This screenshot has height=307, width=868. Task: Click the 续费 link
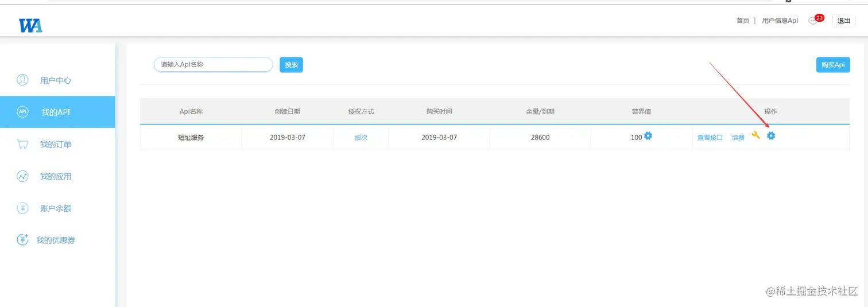pos(738,138)
